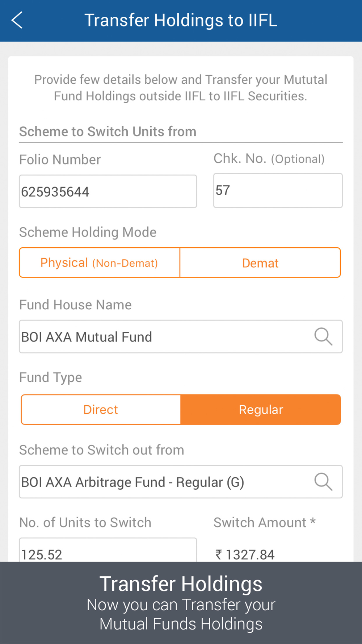
Task: Tap the Now you can Transfer banner subtitle
Action: coord(181,614)
